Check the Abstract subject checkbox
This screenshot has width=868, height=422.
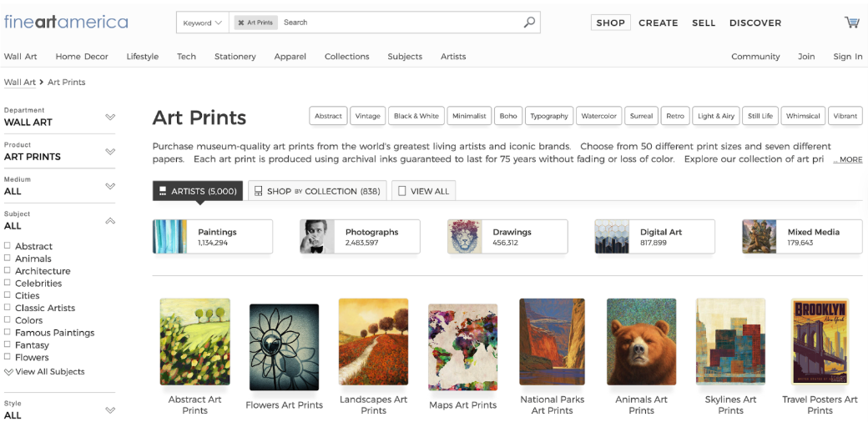coord(8,246)
